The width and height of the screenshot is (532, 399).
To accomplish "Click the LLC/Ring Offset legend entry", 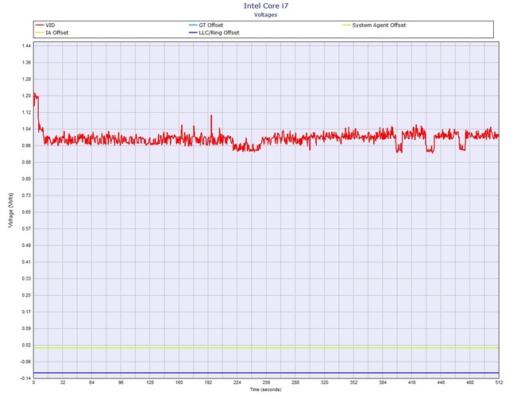I will coord(214,33).
